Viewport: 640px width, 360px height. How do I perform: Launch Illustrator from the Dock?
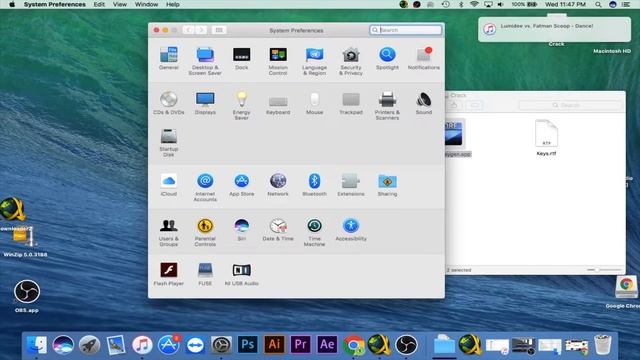274,344
